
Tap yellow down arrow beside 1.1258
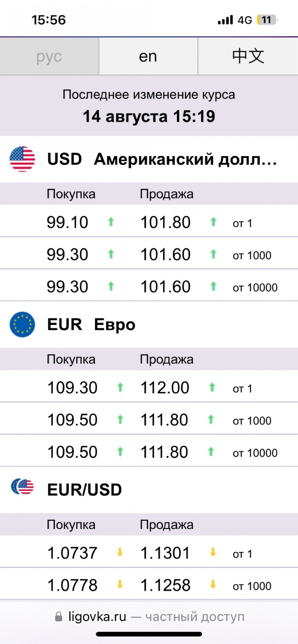click(213, 585)
